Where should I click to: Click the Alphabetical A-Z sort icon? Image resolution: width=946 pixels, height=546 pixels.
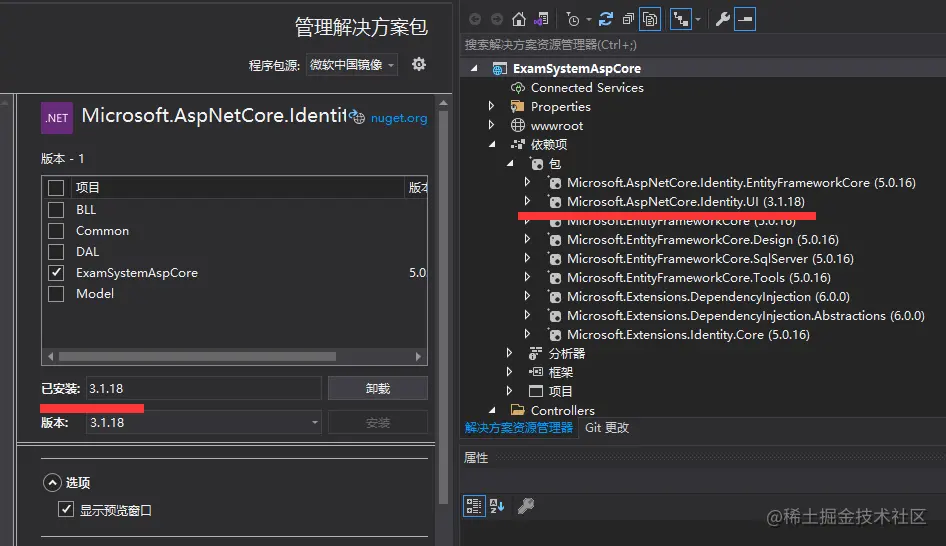coord(497,506)
